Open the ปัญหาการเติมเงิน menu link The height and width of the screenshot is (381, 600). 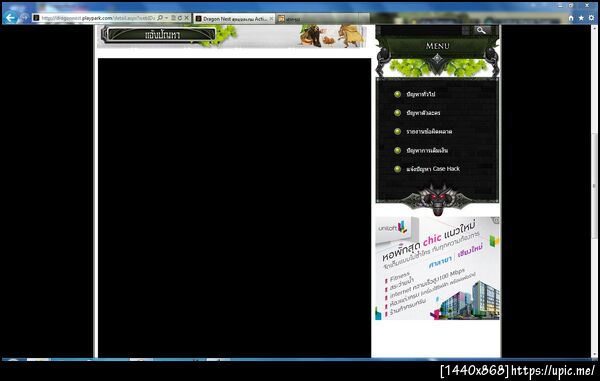pos(427,150)
